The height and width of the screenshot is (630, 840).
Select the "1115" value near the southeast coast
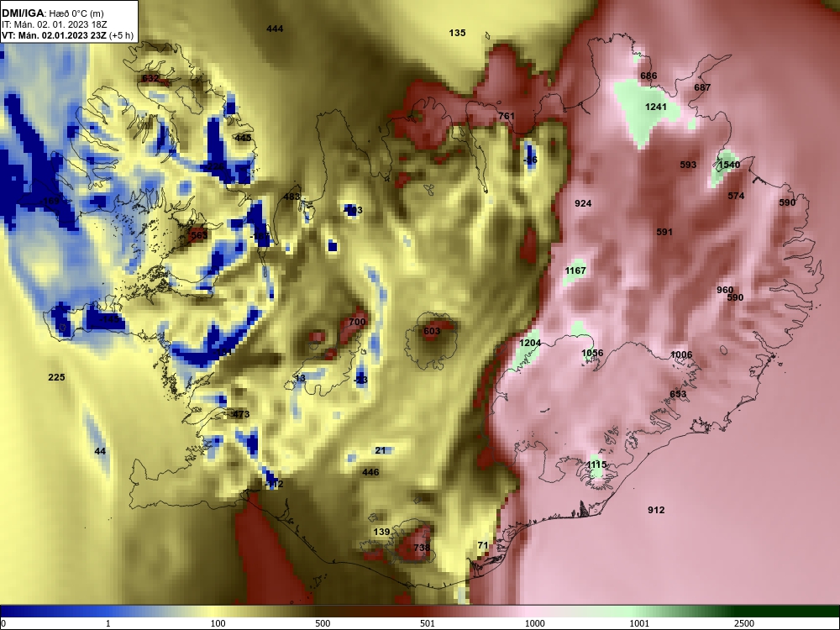(x=596, y=465)
